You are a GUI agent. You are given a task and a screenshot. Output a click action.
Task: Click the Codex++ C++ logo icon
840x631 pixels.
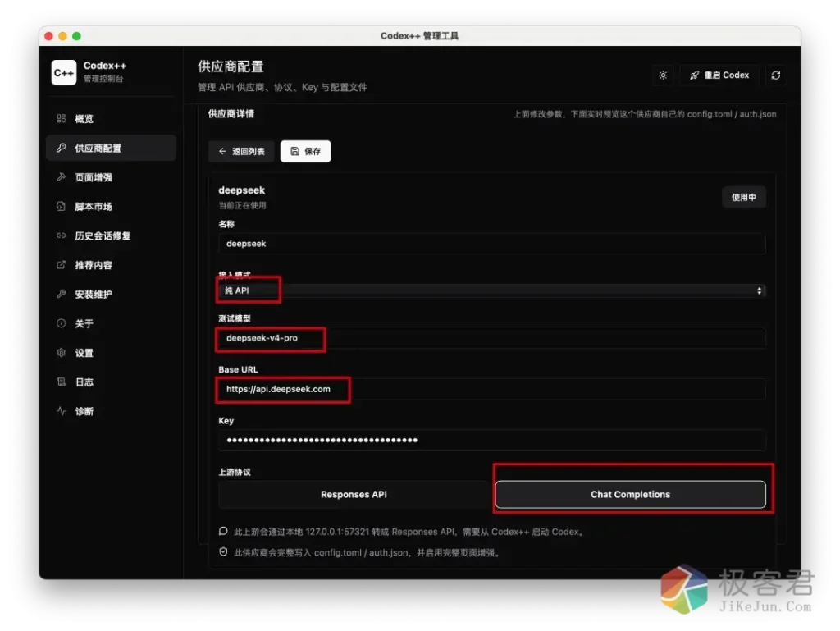[x=64, y=72]
